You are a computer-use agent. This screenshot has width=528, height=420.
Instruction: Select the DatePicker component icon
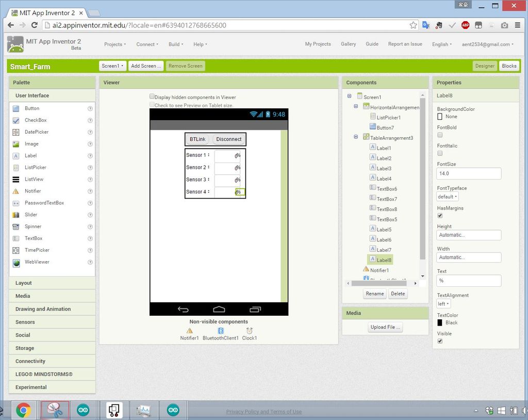tap(16, 132)
